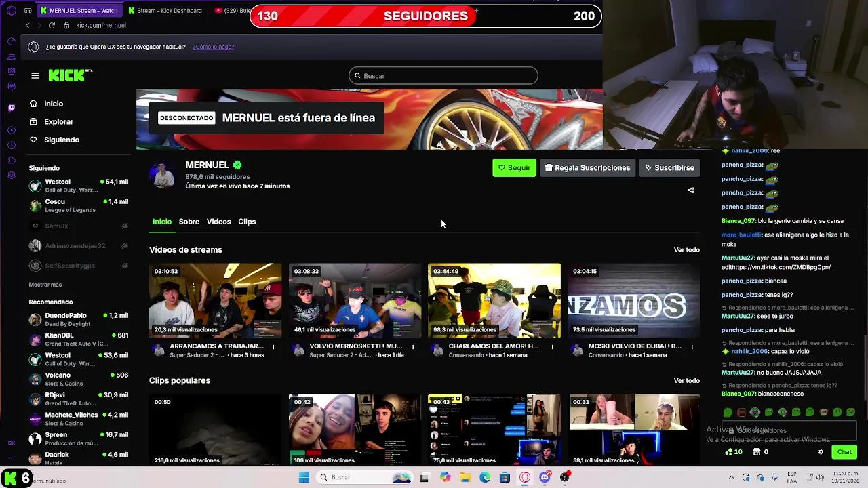Focus the Kick Buscar search field
This screenshot has height=488, width=868.
[x=443, y=76]
